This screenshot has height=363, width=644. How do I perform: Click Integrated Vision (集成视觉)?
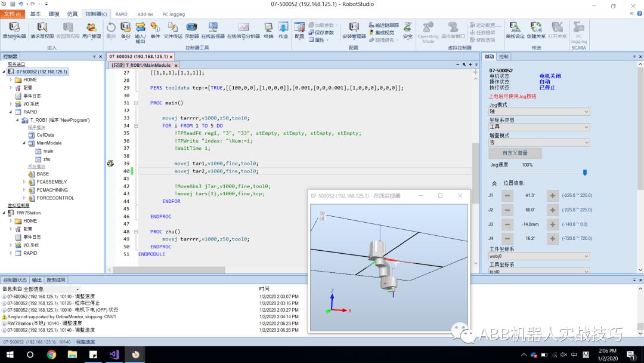point(382,32)
